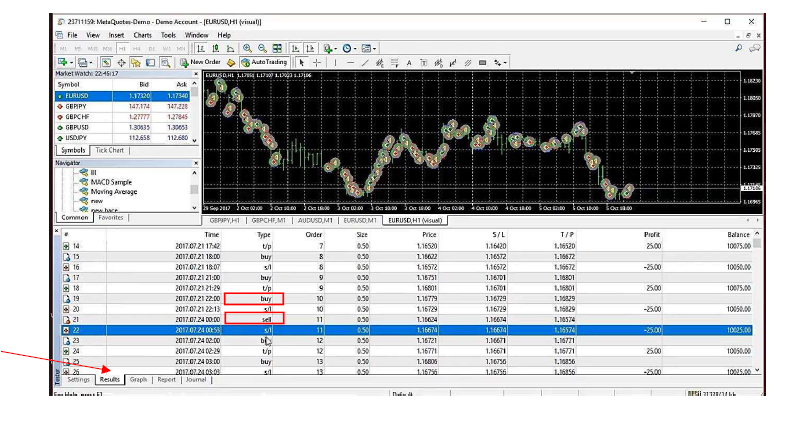
Task: Toggle the Strategy Tester magnifier icon
Action: (166, 63)
